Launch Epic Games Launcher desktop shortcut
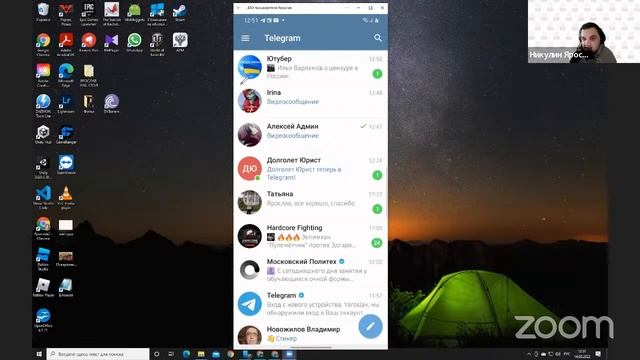This screenshot has height=360, width=640. [x=89, y=14]
